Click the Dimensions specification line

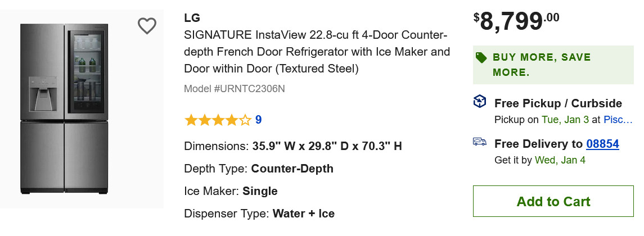(x=293, y=146)
